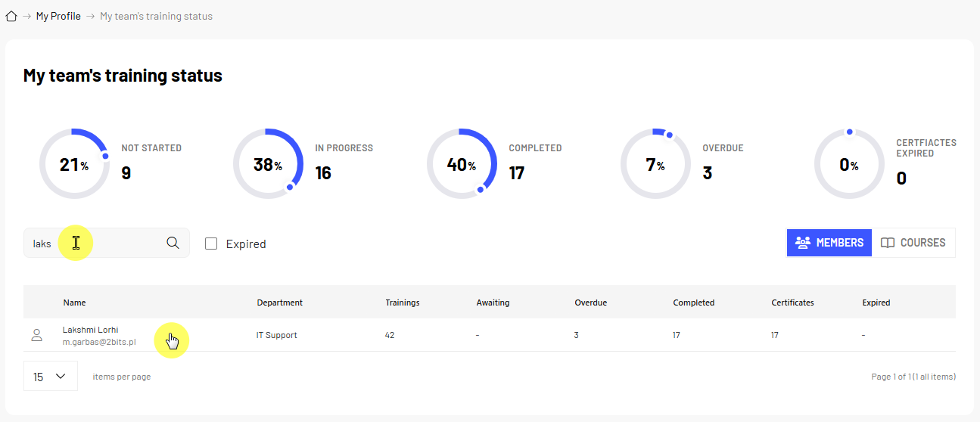Screen dimensions: 980x422
Task: Click 'Page 1 of 1 (1 all items)' text
Action: [x=913, y=377]
